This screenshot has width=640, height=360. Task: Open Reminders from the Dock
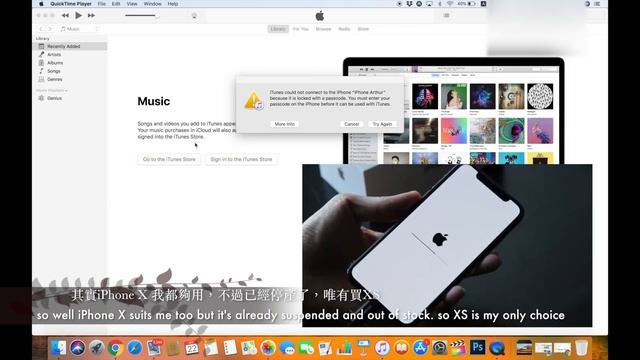230,348
